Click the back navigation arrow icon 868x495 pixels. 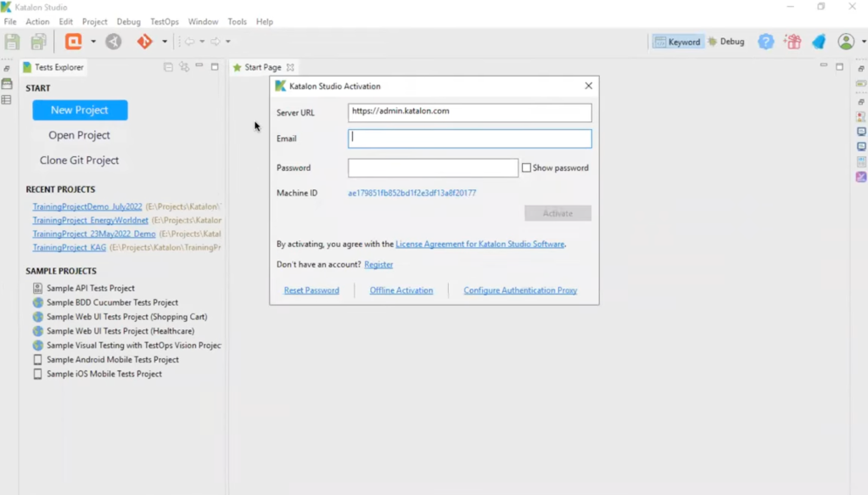(x=190, y=42)
